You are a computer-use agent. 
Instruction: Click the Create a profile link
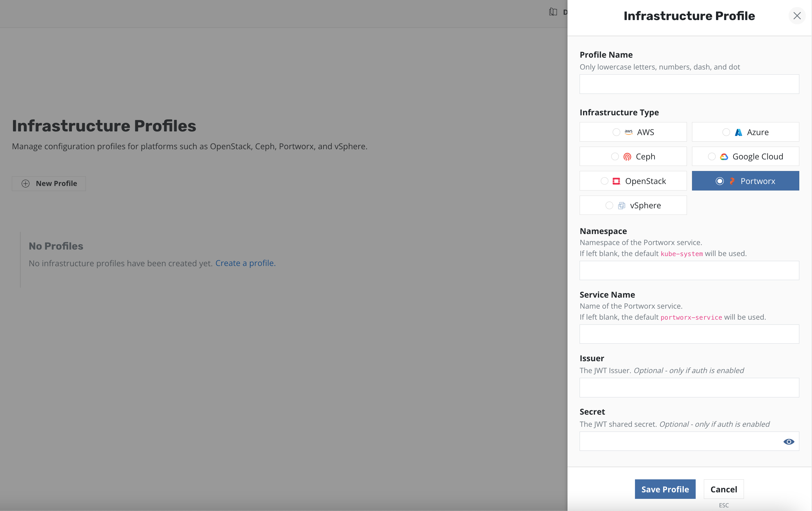(245, 263)
